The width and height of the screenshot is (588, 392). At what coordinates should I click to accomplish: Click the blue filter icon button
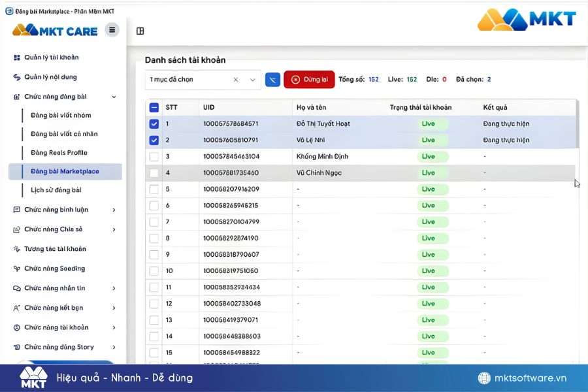(x=272, y=80)
